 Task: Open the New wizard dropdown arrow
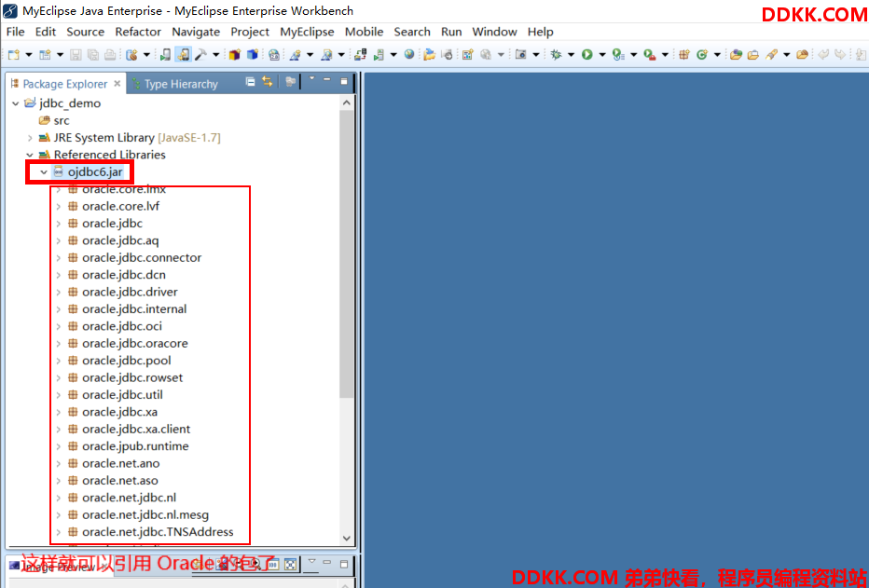pyautogui.click(x=28, y=55)
